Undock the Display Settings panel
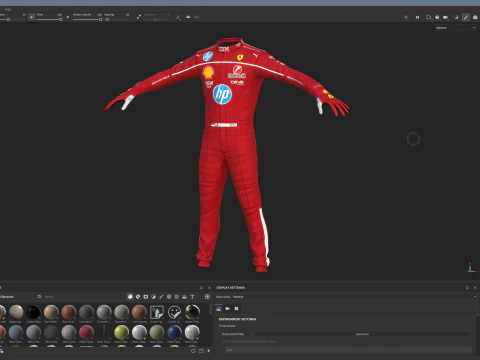Image resolution: width=480 pixels, height=360 pixels. coord(467,287)
